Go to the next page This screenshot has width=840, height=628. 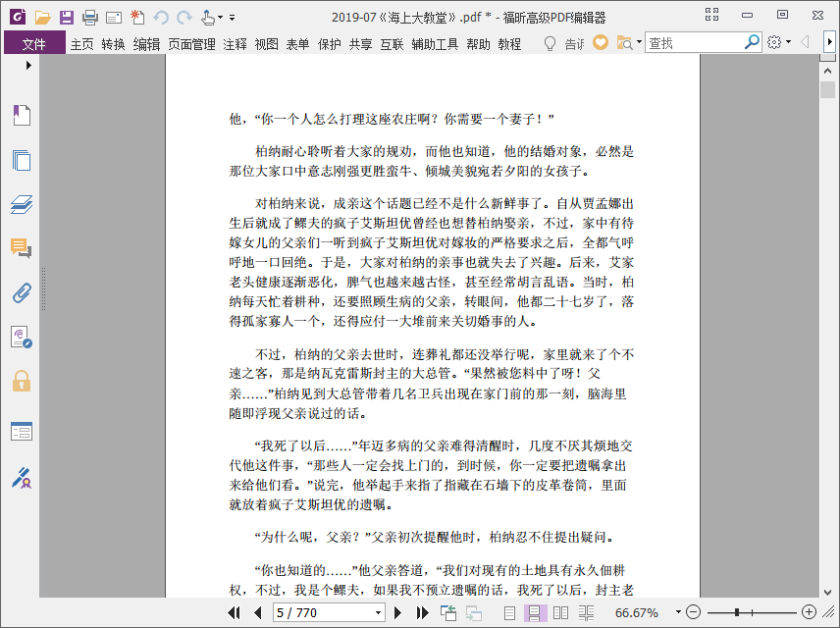[397, 612]
